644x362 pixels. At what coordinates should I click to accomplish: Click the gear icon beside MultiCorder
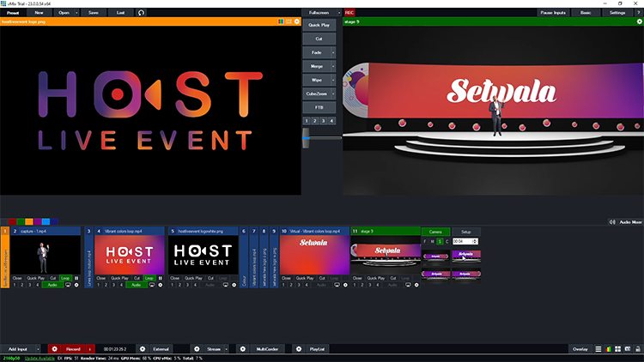click(242, 349)
